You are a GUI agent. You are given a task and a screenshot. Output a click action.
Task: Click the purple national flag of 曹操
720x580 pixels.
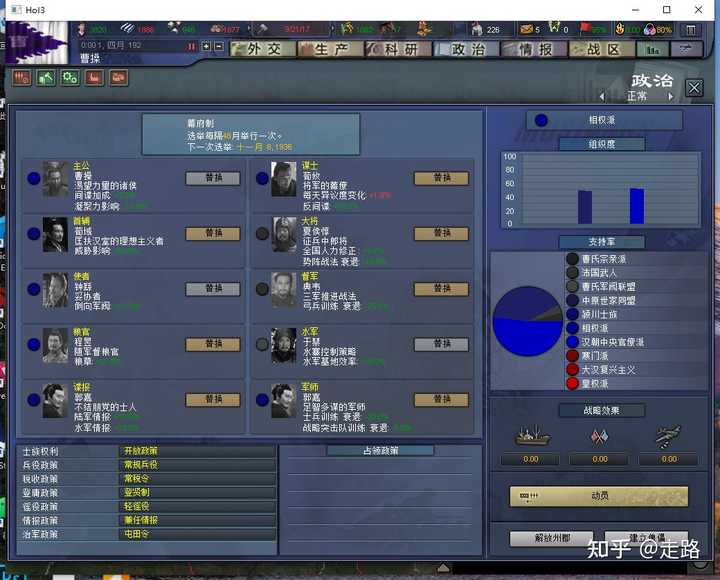(37, 42)
